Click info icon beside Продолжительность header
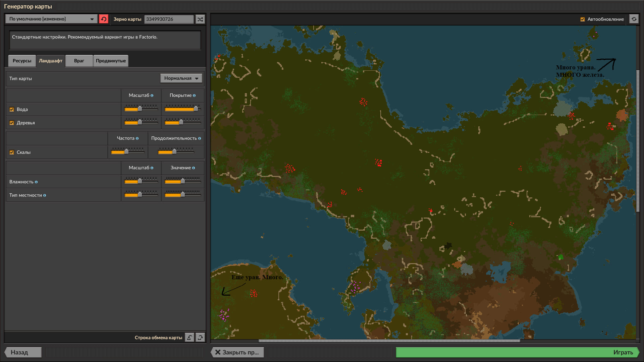The image size is (644, 362). (x=200, y=138)
